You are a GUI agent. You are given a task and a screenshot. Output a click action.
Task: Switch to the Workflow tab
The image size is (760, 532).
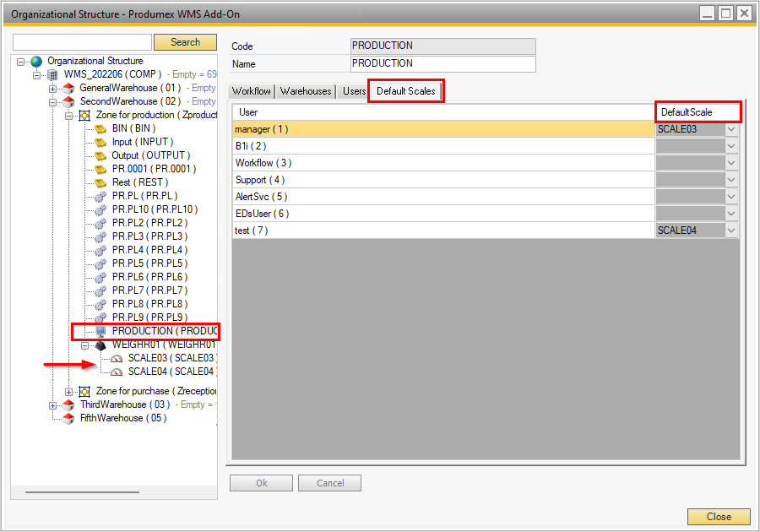click(x=252, y=91)
